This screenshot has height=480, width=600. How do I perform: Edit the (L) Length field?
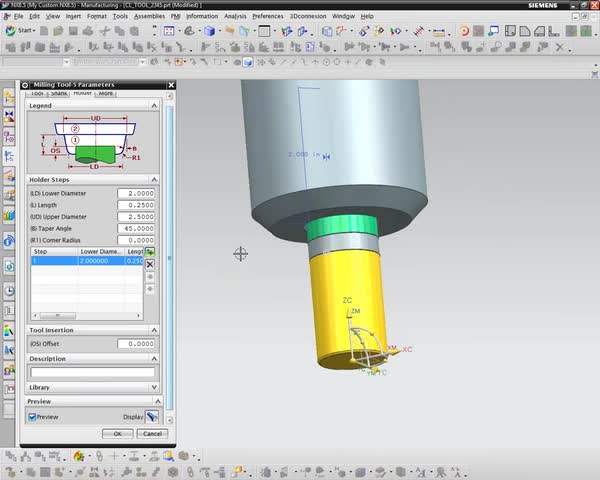coord(136,205)
